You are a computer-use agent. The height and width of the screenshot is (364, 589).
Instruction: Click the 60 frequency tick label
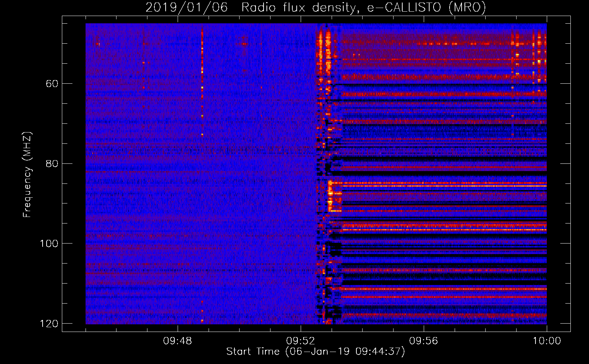point(52,84)
